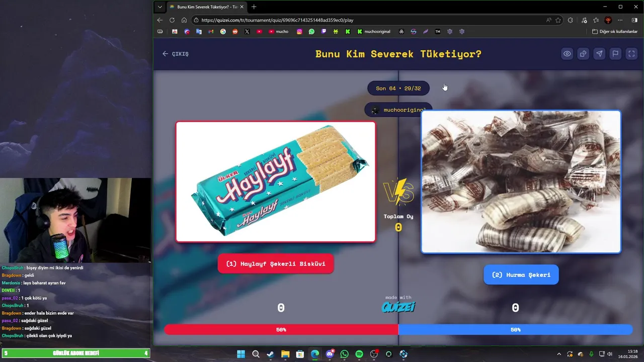
Task: Open the mucho YouTube bookmark
Action: 279,31
